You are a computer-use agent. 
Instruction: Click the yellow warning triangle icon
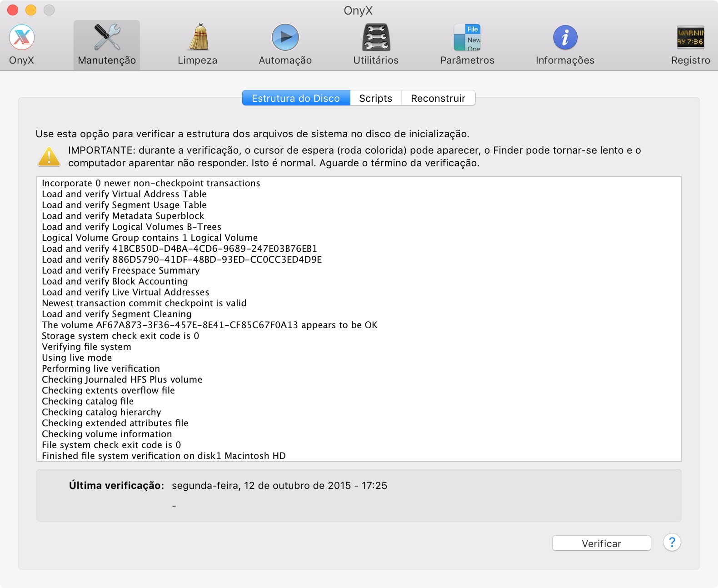(x=49, y=157)
